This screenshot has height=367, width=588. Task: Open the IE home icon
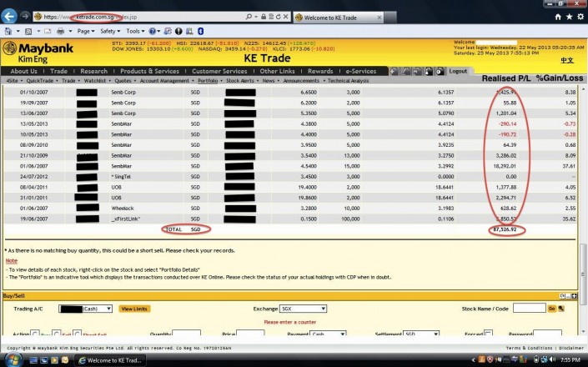(551, 16)
